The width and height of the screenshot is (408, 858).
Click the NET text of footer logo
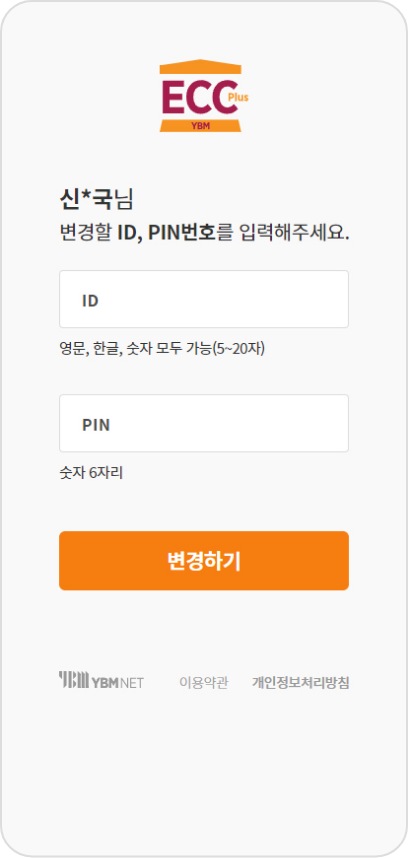tap(132, 683)
